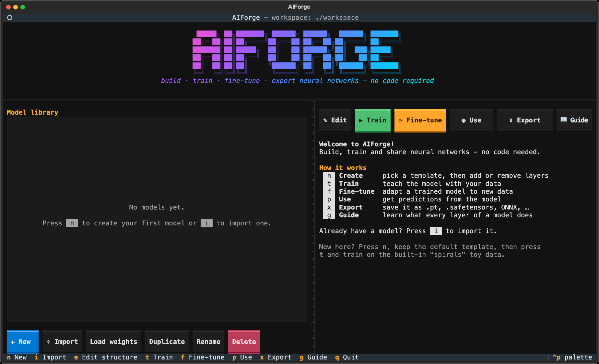
Task: Click the 'i Import' footer shortcut
Action: 50,357
